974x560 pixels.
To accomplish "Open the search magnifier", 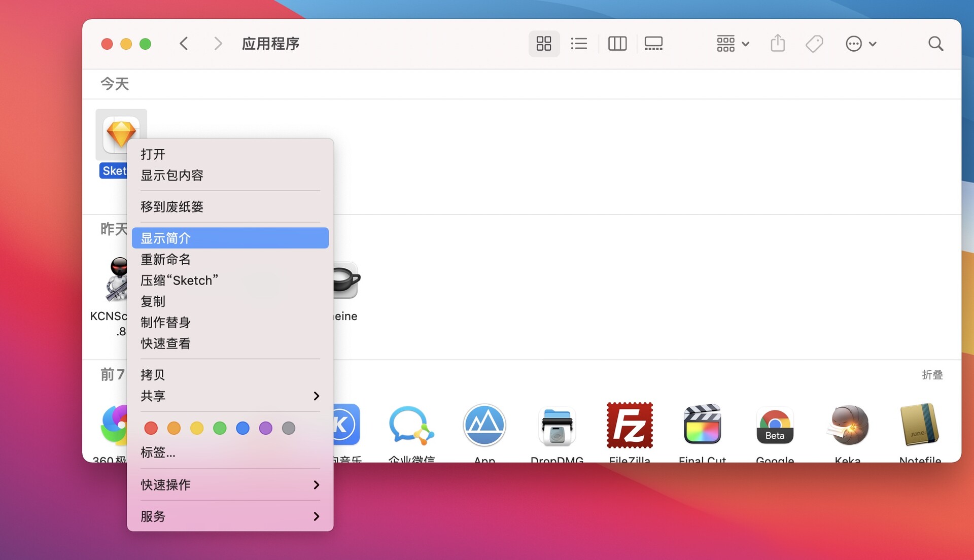I will pos(935,44).
